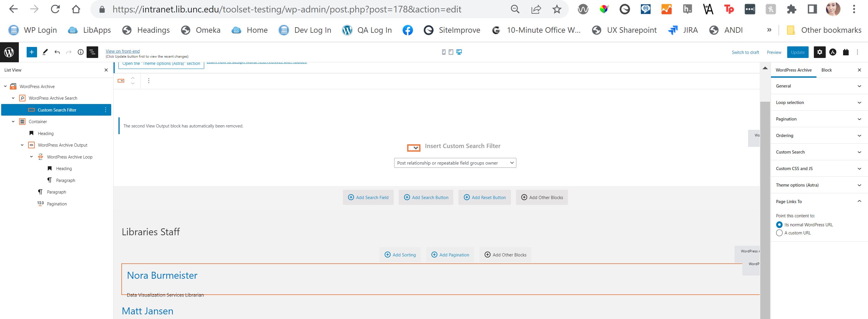Viewport: 868px width, 319px height.
Task: Open the document details info icon
Action: click(x=81, y=52)
